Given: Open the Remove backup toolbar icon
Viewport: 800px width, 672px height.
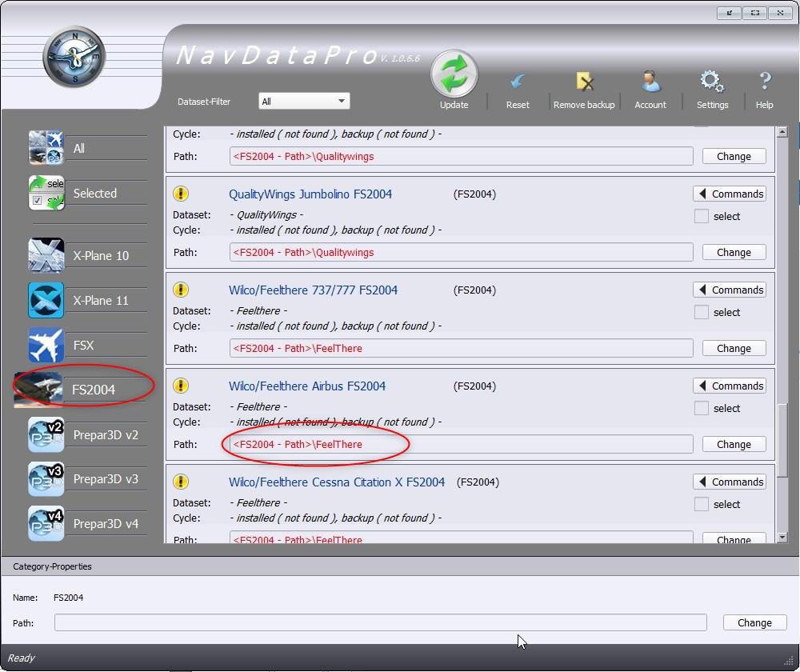Looking at the screenshot, I should pos(583,82).
